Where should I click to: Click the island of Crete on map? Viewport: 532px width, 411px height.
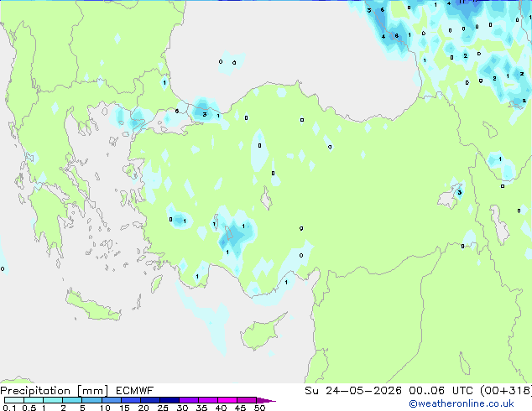pyautogui.click(x=92, y=307)
